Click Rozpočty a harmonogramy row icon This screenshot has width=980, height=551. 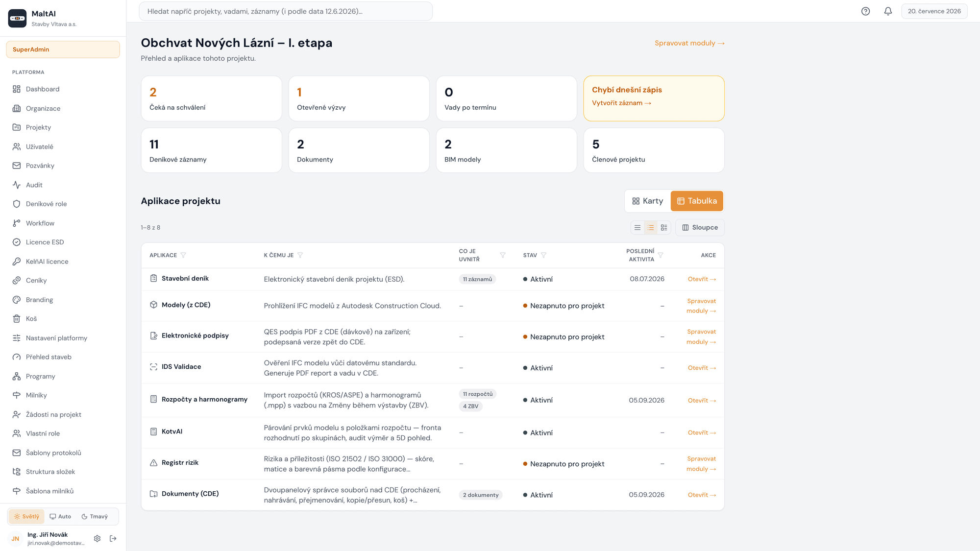[x=153, y=399]
